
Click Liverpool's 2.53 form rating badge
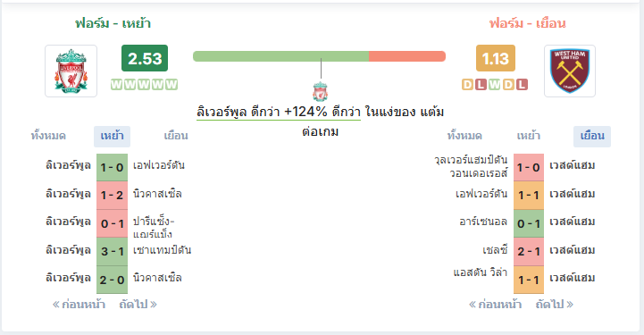click(x=145, y=58)
